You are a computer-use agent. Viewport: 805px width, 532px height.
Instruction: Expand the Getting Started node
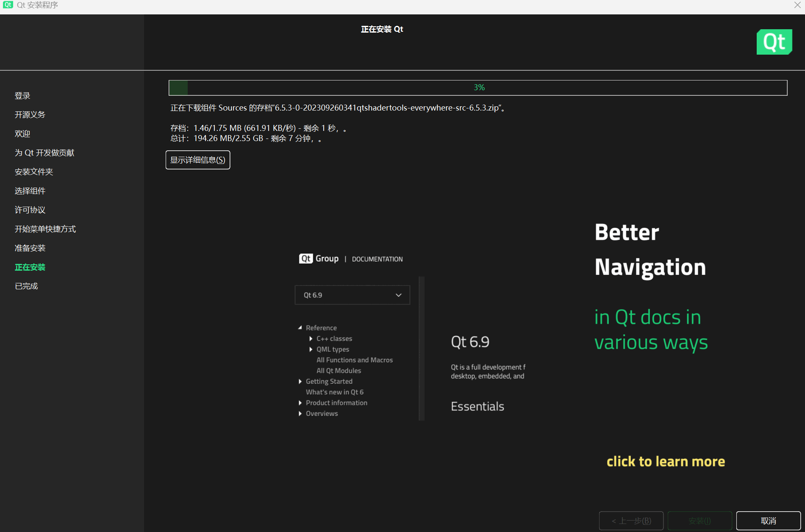click(x=300, y=381)
